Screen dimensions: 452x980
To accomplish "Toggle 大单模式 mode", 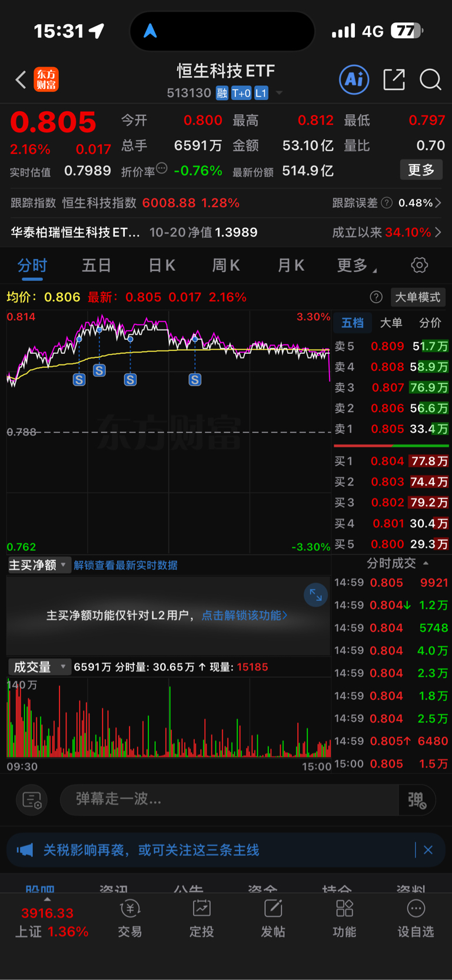I will point(417,297).
